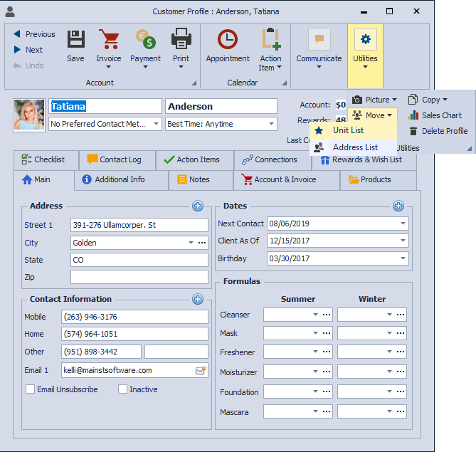Click the Print printer icon
476x452 pixels.
click(x=181, y=38)
